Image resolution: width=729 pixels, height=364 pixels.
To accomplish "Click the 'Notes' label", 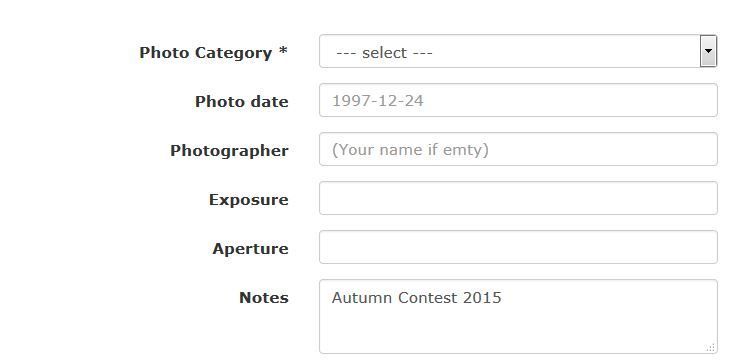I will (x=264, y=298).
